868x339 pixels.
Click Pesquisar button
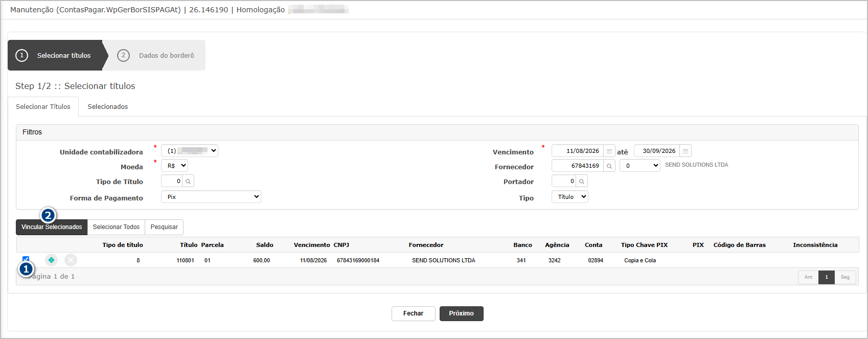pyautogui.click(x=164, y=227)
